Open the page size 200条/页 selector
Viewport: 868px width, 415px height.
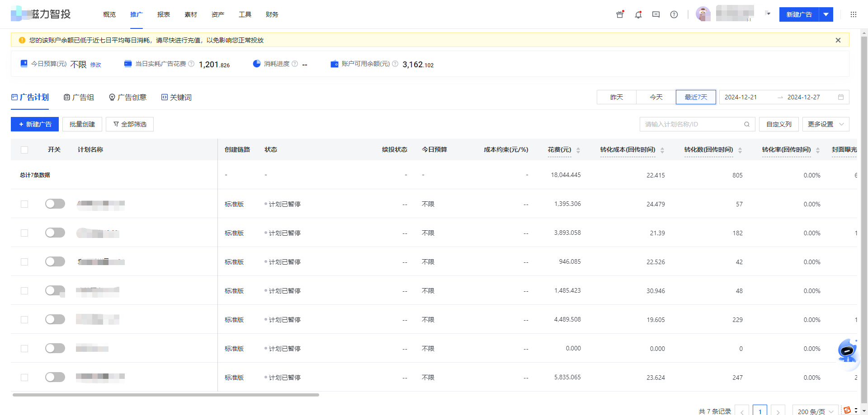pyautogui.click(x=814, y=411)
